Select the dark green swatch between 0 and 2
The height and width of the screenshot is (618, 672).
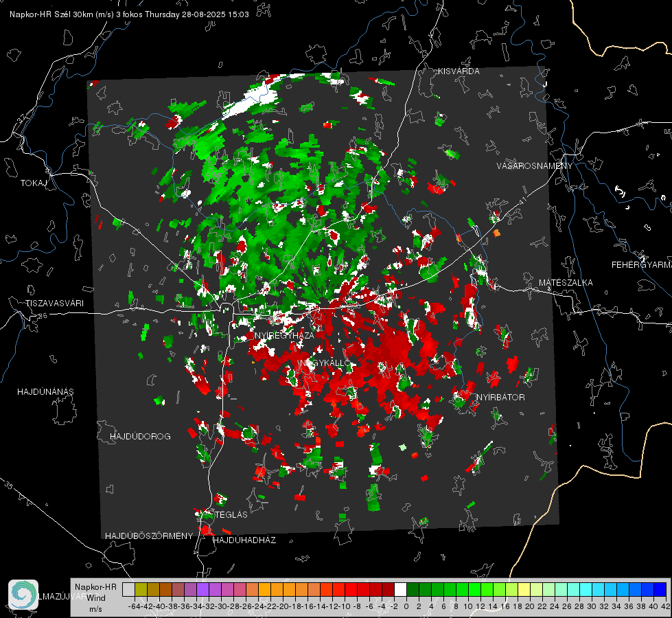pyautogui.click(x=413, y=589)
